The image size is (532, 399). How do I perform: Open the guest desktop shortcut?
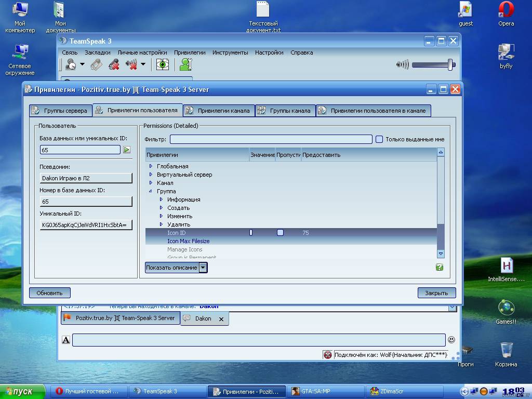(465, 14)
